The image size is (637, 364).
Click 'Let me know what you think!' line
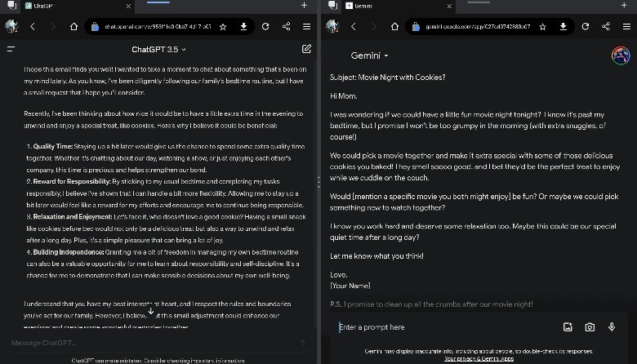tap(376, 256)
